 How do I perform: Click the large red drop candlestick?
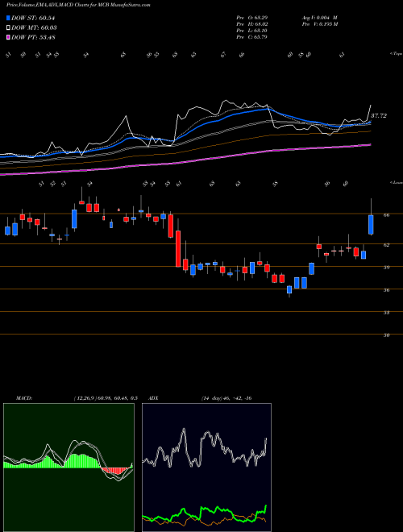coord(178,249)
